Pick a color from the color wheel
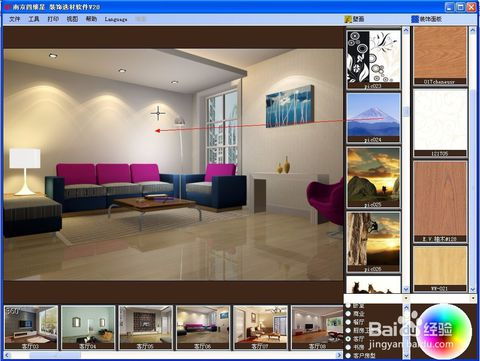This screenshot has height=361, width=480. click(443, 331)
